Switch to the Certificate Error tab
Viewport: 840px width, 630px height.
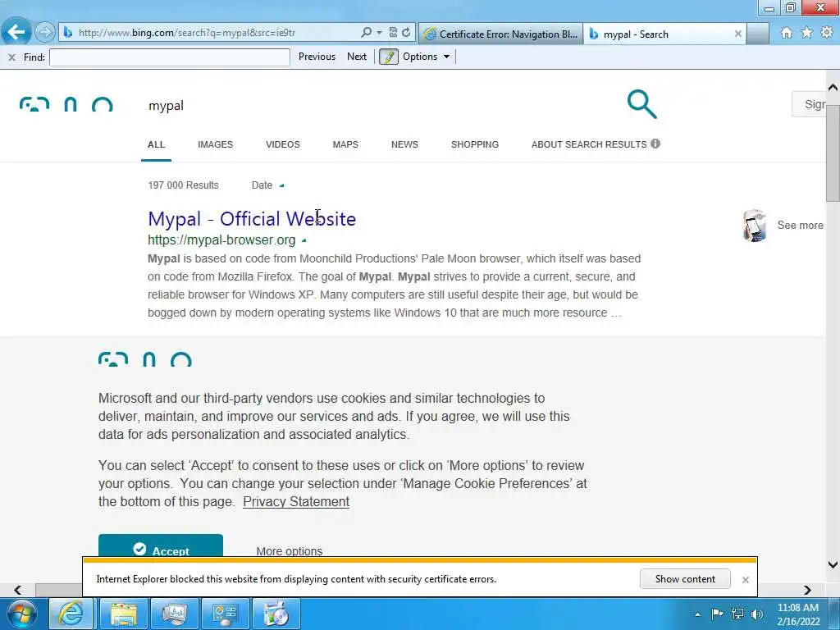coord(500,34)
